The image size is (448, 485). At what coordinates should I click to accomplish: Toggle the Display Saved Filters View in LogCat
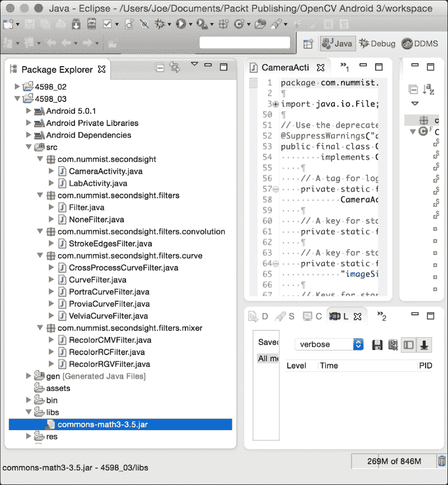pyautogui.click(x=408, y=344)
